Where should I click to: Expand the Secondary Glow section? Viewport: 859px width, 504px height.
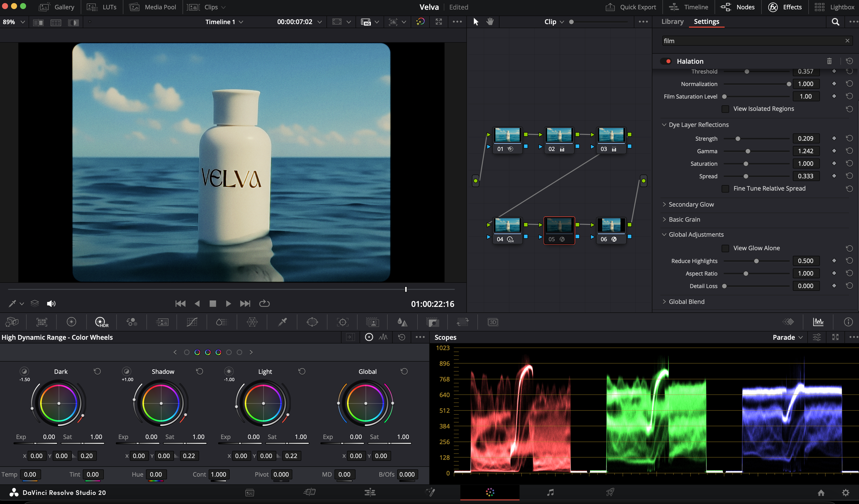point(691,204)
